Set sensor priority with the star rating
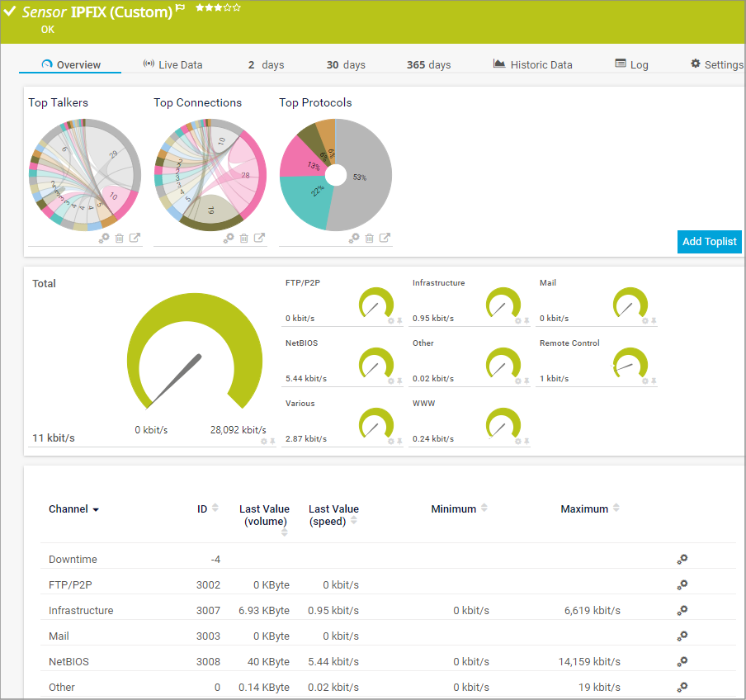This screenshot has height=700, width=746. click(218, 8)
